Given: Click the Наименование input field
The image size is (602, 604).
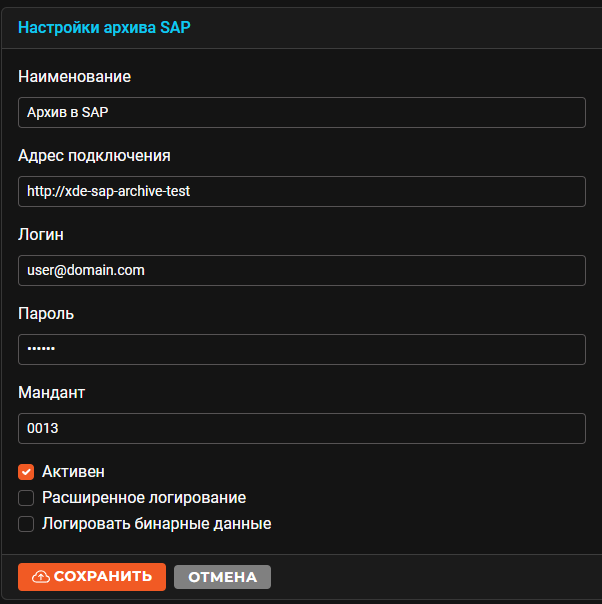Looking at the screenshot, I should pyautogui.click(x=302, y=112).
